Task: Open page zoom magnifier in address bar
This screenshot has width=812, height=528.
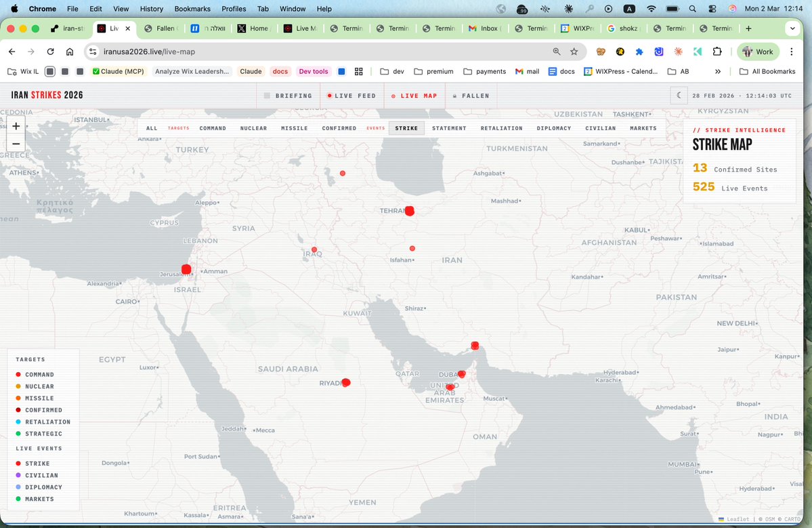Action: click(557, 52)
